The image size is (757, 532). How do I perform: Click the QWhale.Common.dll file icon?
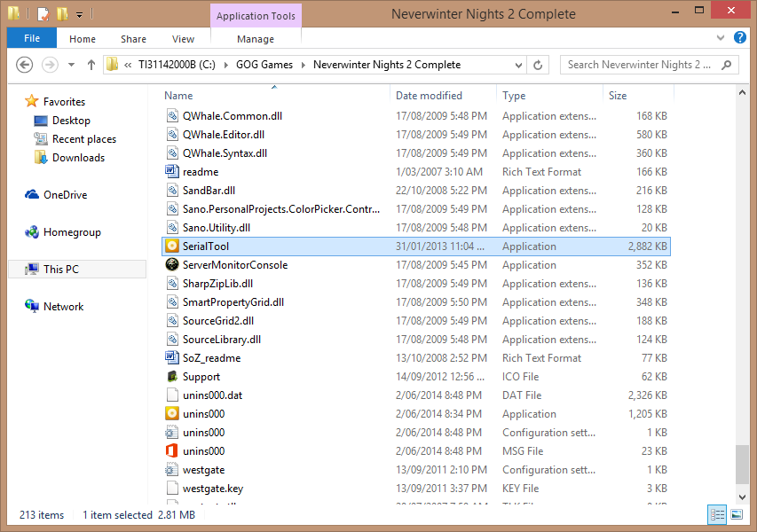coord(172,116)
